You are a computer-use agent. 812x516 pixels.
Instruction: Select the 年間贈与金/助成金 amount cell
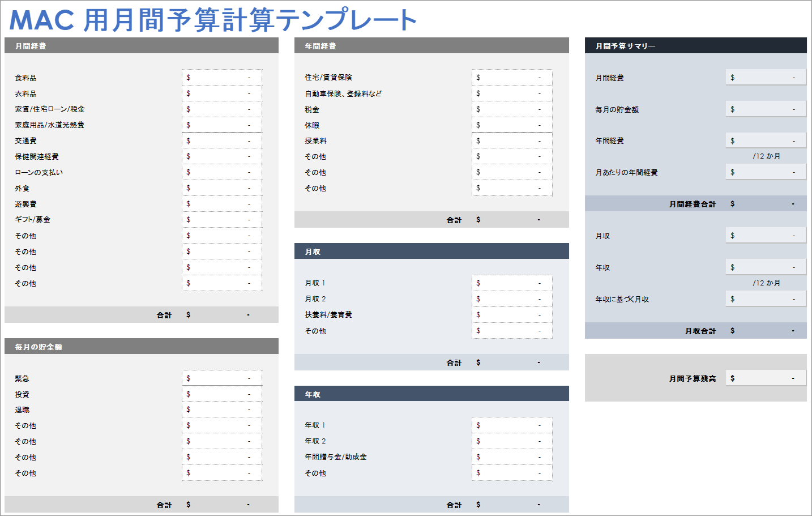pyautogui.click(x=512, y=457)
